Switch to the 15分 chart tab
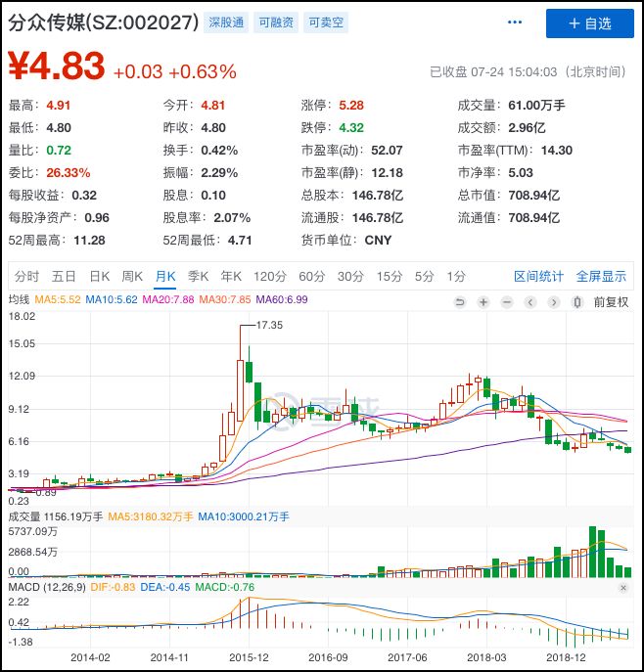Viewport: 644px width, 672px height. [x=390, y=277]
